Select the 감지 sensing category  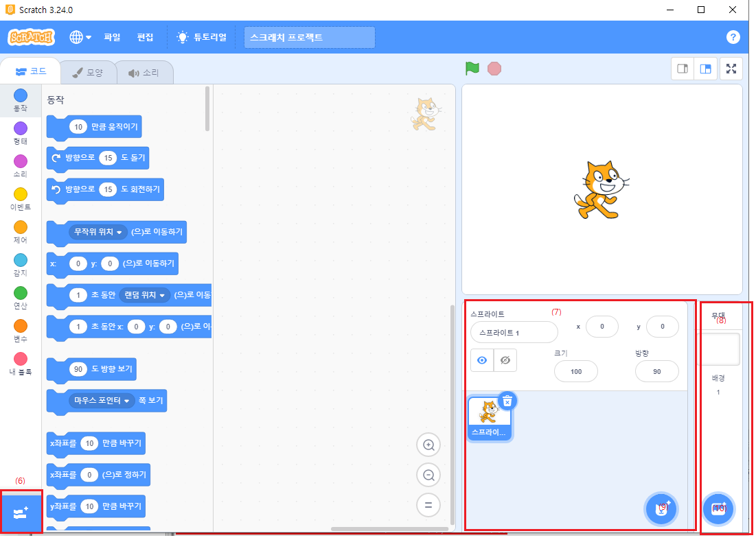pos(20,265)
